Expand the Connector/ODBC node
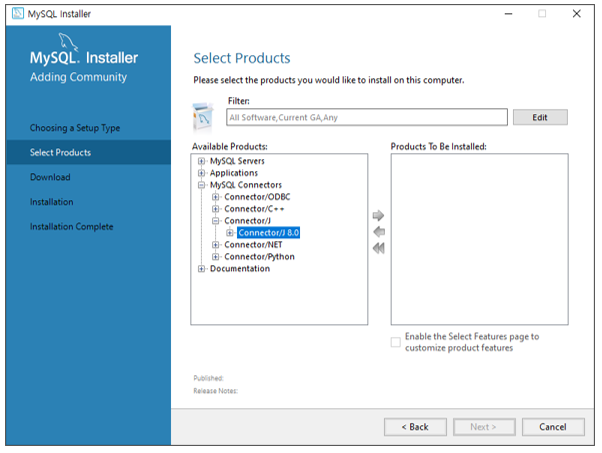 coord(215,197)
